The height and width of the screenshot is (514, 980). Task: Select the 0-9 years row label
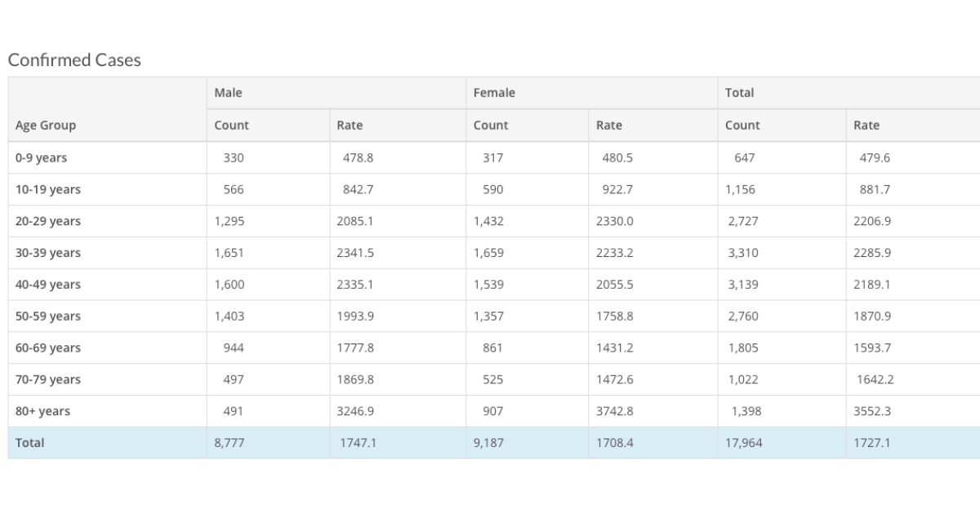(x=41, y=157)
